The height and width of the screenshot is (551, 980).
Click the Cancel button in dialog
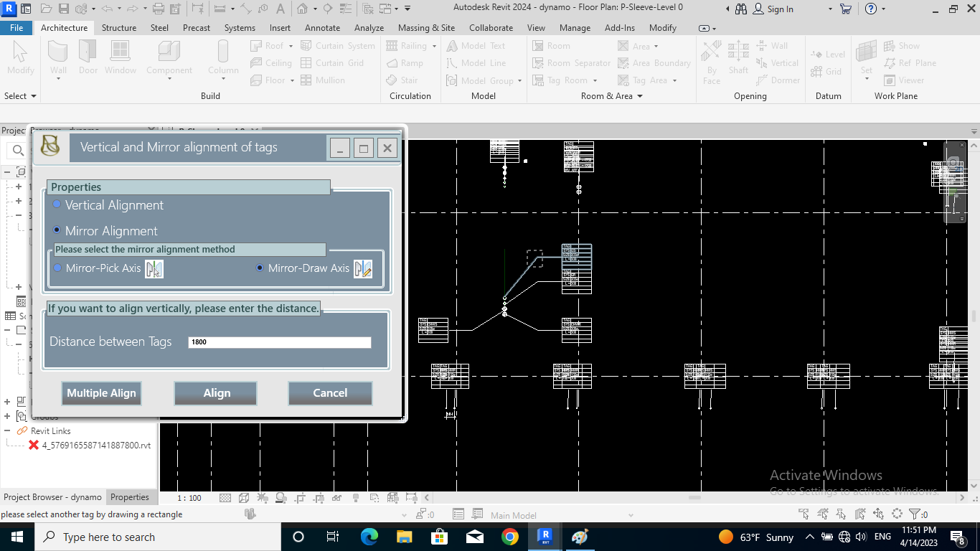(330, 393)
